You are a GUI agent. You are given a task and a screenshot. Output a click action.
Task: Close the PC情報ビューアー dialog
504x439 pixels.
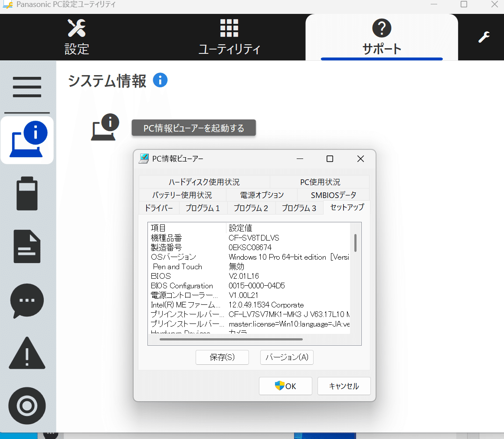click(x=360, y=158)
